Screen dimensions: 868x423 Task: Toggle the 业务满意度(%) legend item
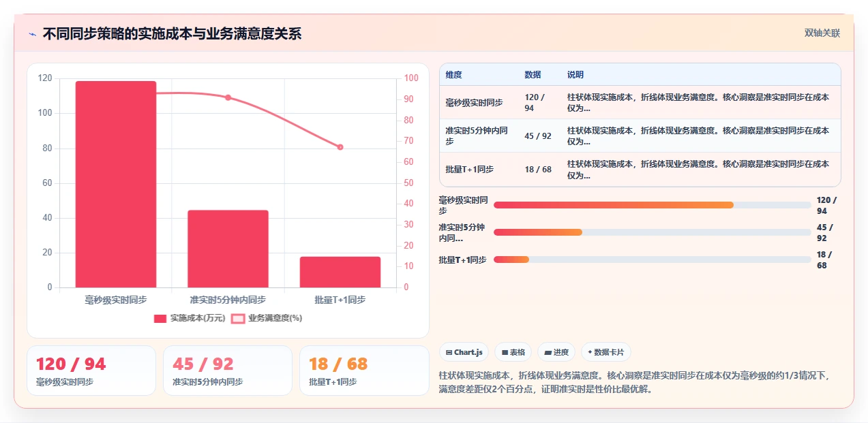(267, 318)
